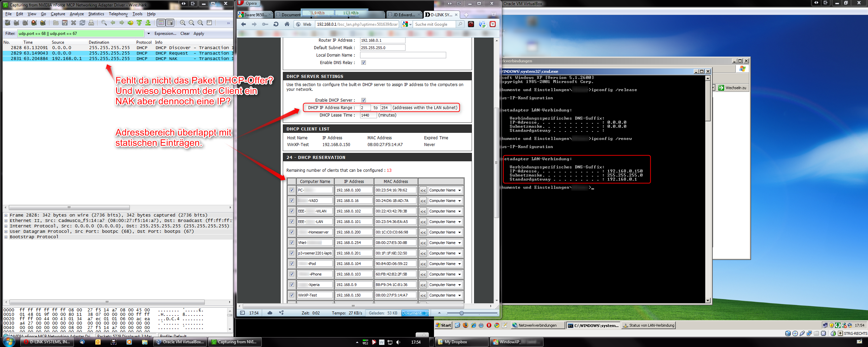
Task: Uncheck the Xperia reservation checkbox
Action: [292, 285]
